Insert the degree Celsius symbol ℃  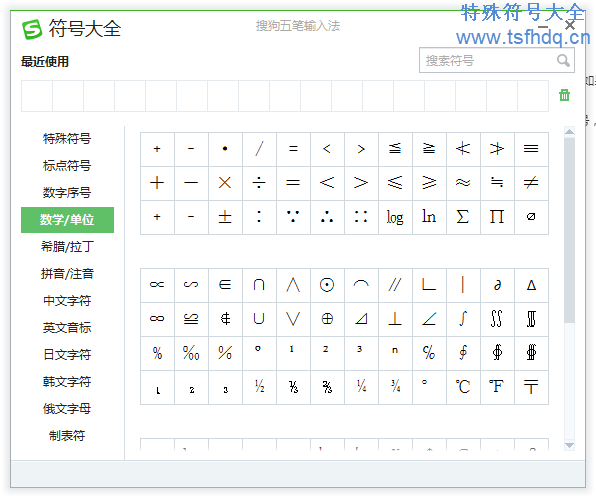(463, 387)
